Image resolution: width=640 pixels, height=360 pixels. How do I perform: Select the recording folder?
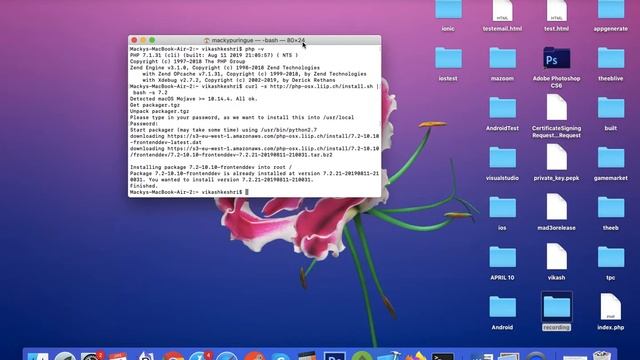[x=556, y=307]
